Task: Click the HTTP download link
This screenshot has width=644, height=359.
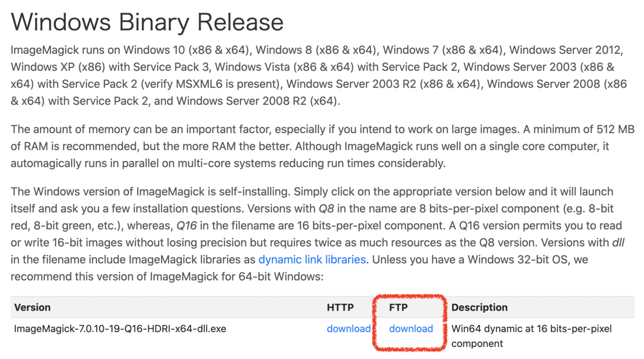Action: point(349,329)
